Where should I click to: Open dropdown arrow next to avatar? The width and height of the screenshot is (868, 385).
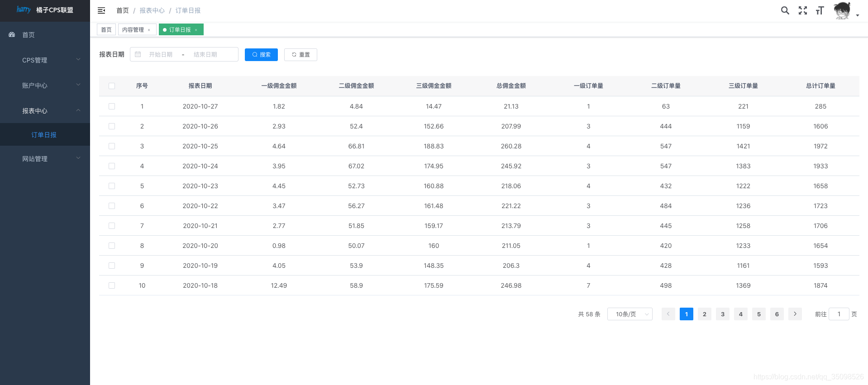coord(857,15)
